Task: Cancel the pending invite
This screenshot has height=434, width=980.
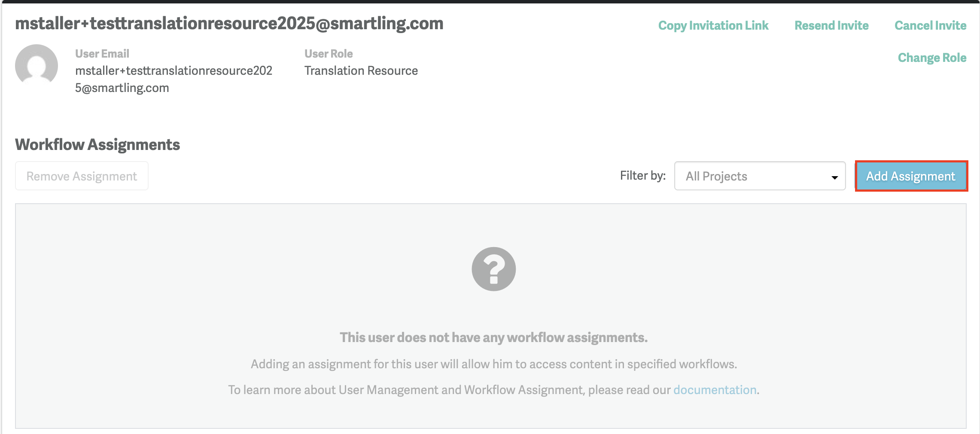Action: tap(930, 25)
